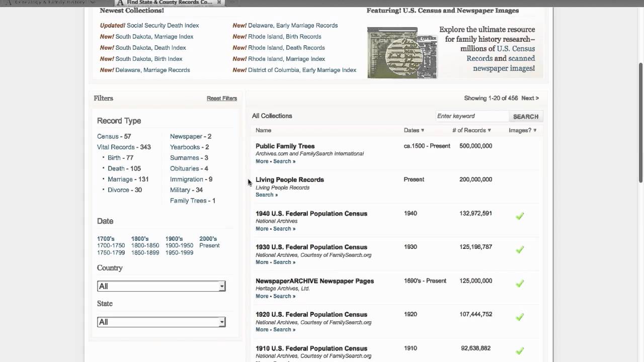Go to the Next page of results
Viewport: 644px width, 362px height.
click(x=530, y=98)
